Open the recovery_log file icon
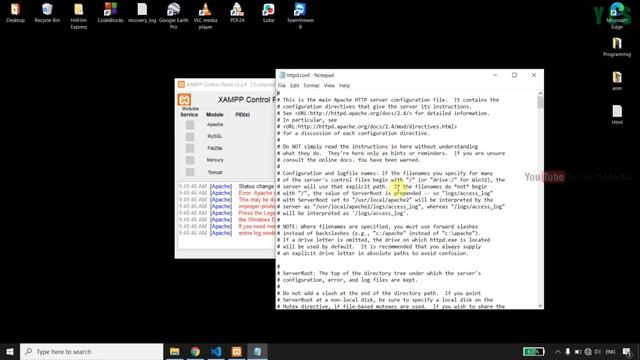Viewport: 640px width, 360px height. 142,12
